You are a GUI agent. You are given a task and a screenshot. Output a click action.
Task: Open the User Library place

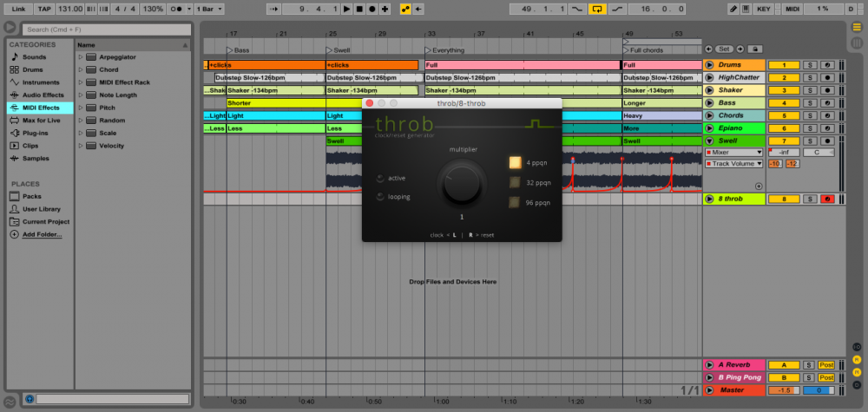pyautogui.click(x=42, y=209)
